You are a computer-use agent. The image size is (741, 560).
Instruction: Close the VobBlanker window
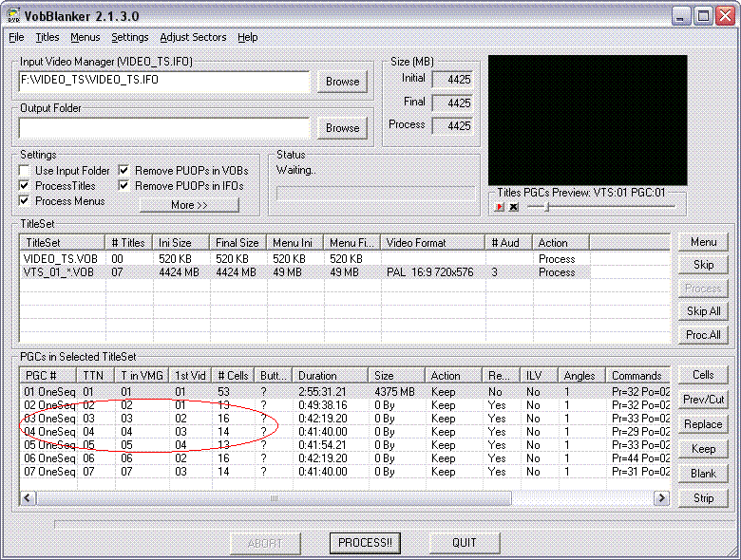tap(726, 16)
